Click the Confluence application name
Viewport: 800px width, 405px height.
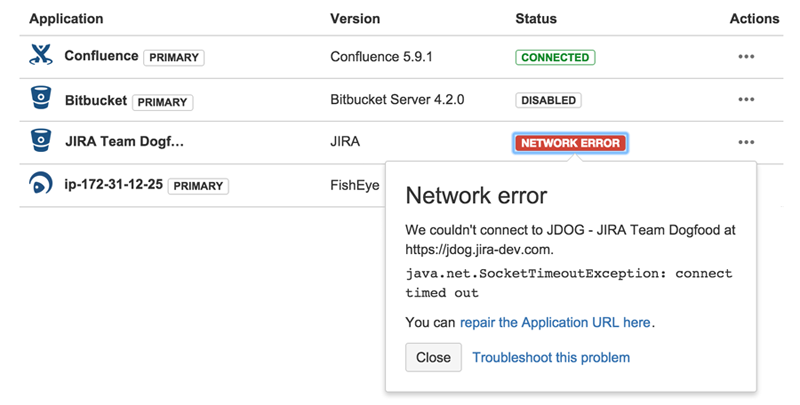point(101,56)
